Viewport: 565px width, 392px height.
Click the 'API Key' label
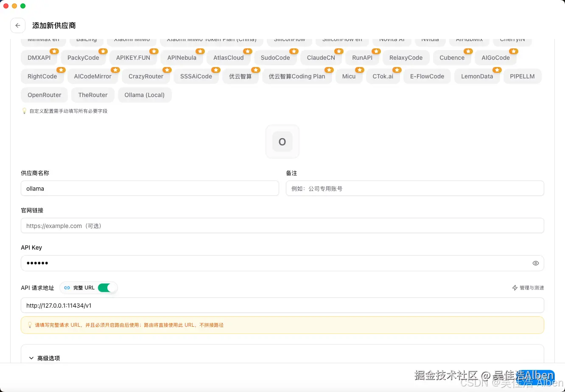click(x=31, y=247)
